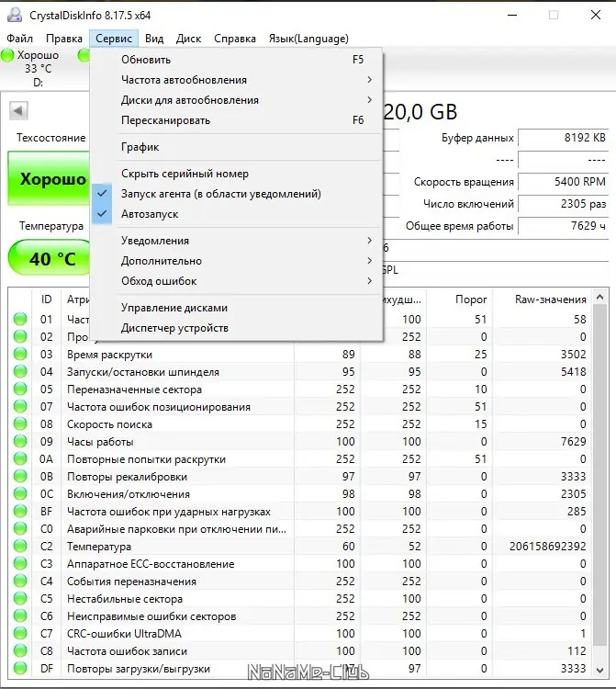Click status circle in row 02
The width and height of the screenshot is (616, 689).
click(x=20, y=336)
